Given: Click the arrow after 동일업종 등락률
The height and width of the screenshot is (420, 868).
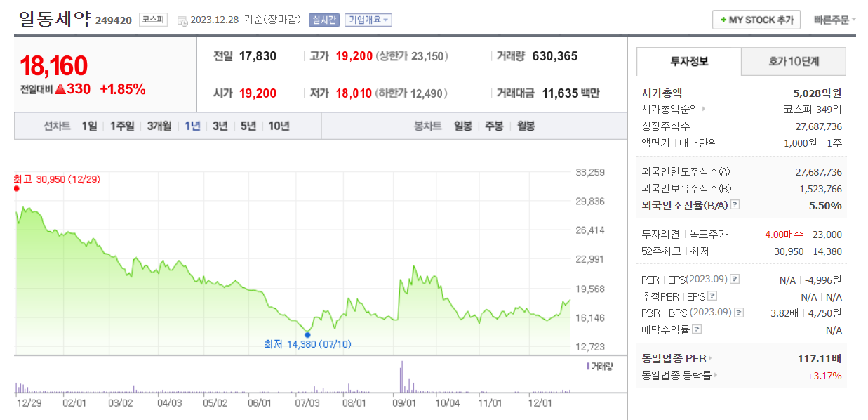Looking at the screenshot, I should tap(716, 376).
